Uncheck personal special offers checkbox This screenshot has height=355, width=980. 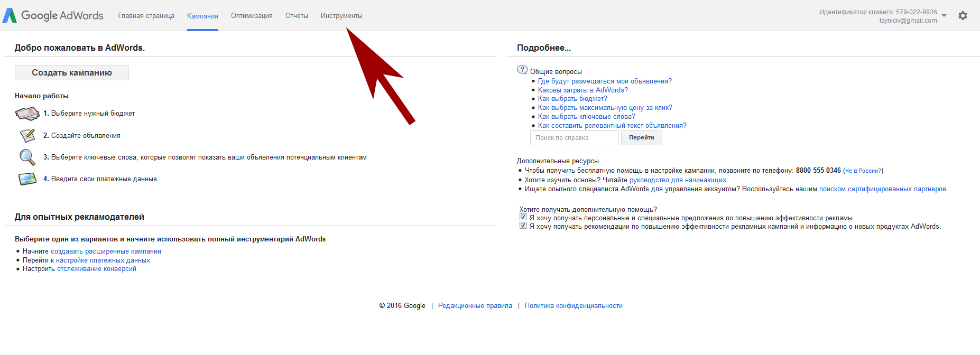(523, 217)
